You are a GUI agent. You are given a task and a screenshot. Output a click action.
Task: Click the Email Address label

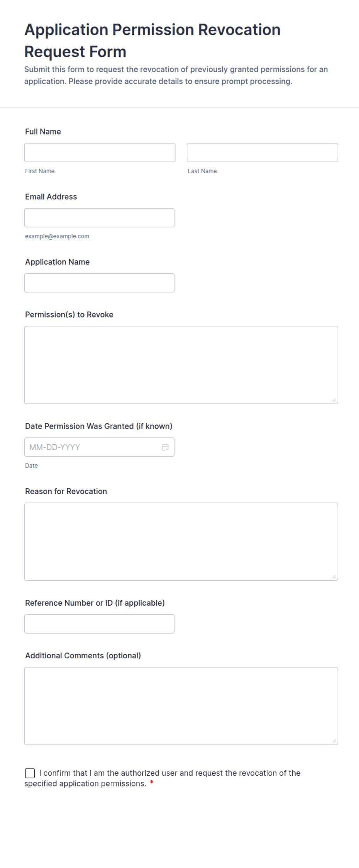[x=51, y=197]
